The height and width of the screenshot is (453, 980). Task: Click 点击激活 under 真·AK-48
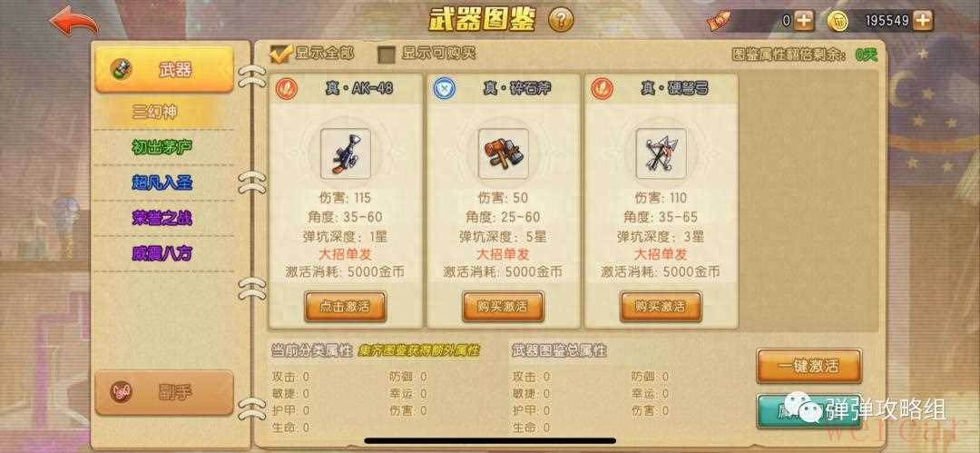[x=346, y=307]
